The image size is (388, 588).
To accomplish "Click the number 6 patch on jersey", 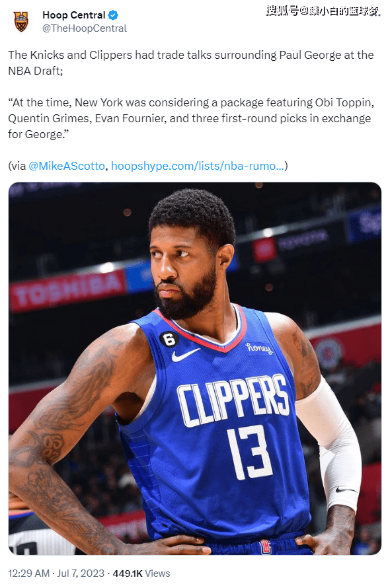I will 169,340.
